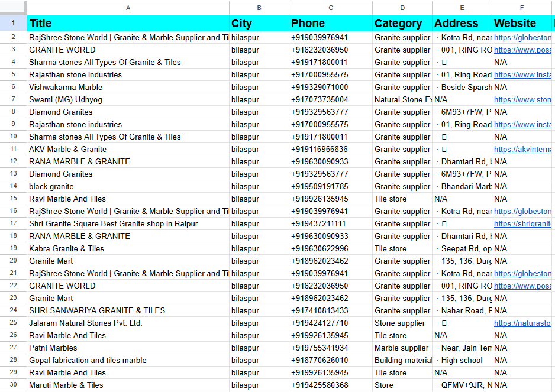Select phone +917073735004 cell
This screenshot has width=555, height=392.
[x=331, y=99]
